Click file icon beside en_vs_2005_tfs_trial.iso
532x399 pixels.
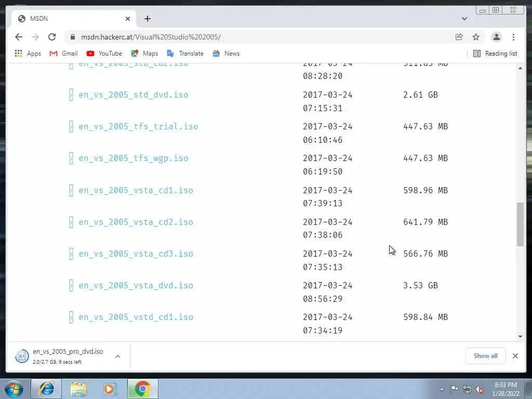[x=71, y=127]
